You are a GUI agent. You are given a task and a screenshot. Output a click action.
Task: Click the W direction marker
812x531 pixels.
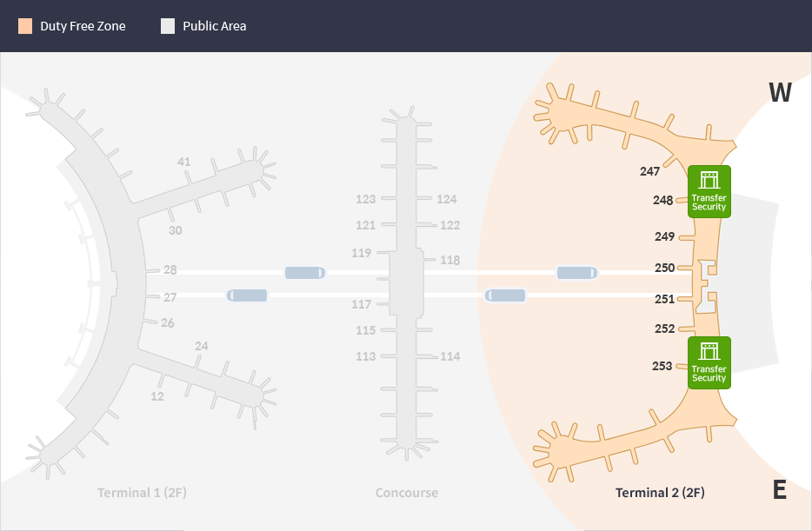(780, 93)
